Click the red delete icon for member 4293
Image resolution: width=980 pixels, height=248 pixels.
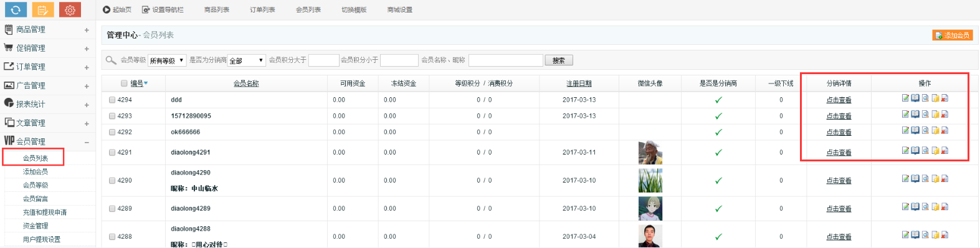(944, 114)
